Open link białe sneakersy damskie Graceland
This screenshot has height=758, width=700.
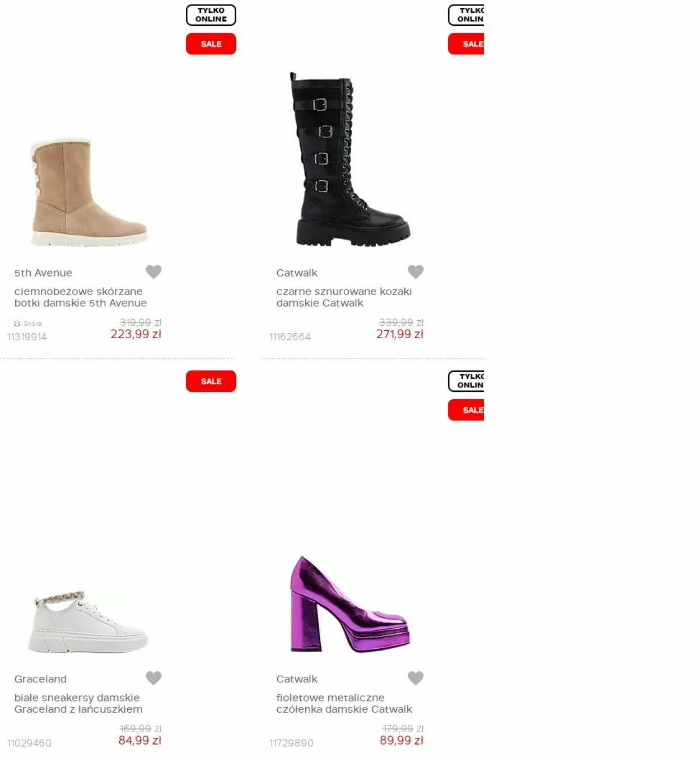(x=78, y=704)
